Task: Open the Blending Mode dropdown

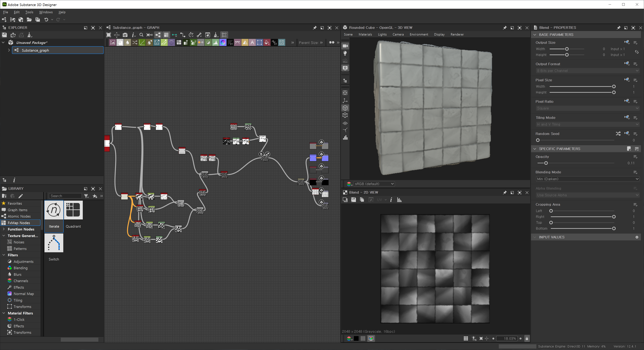Action: click(x=587, y=179)
